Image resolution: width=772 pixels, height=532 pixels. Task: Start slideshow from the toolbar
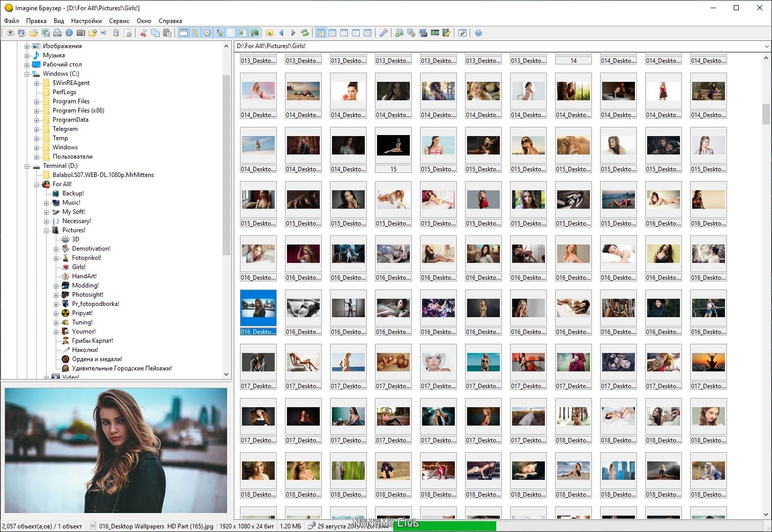22,33
